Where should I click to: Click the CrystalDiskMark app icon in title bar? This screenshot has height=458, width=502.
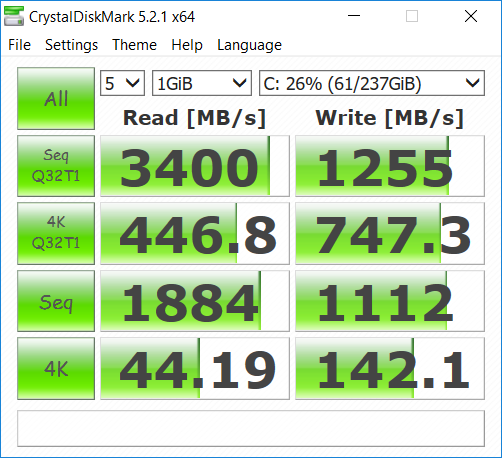pos(14,16)
